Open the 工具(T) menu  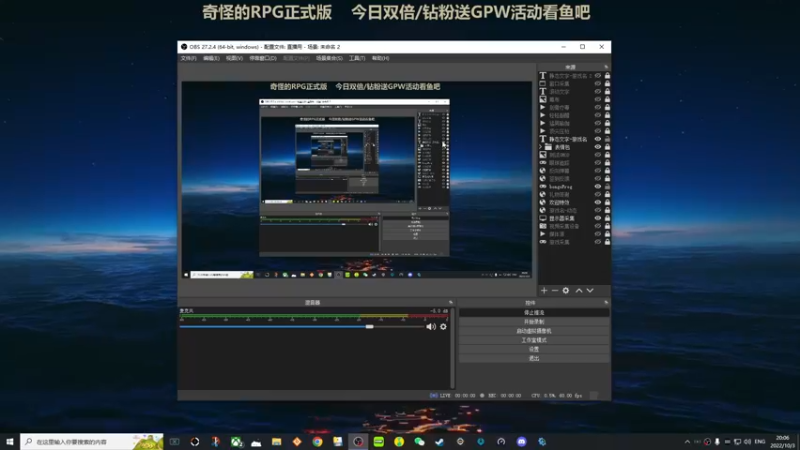click(357, 58)
